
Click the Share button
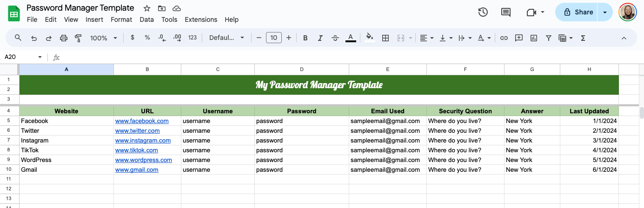[578, 13]
